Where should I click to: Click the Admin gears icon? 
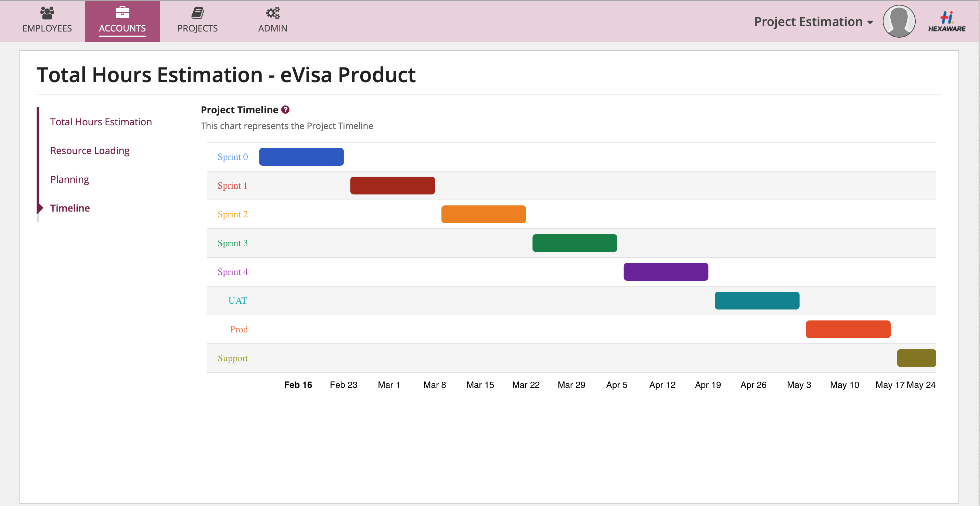tap(273, 13)
